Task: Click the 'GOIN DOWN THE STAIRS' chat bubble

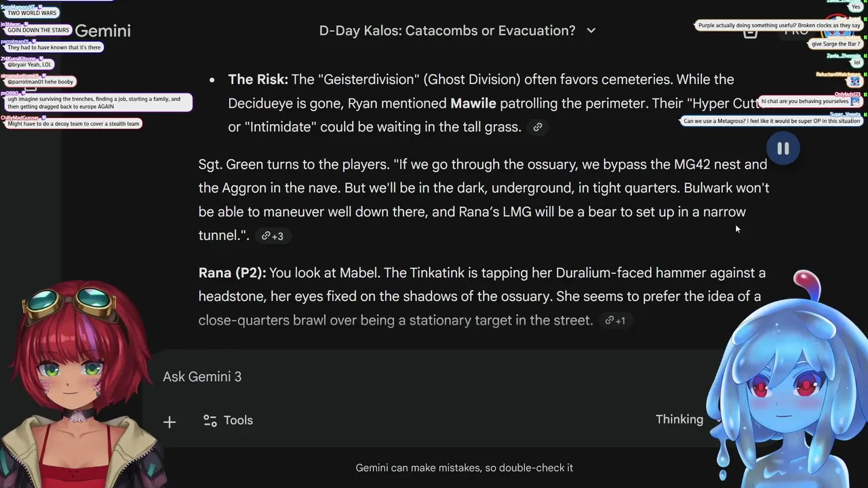Action: pyautogui.click(x=38, y=30)
